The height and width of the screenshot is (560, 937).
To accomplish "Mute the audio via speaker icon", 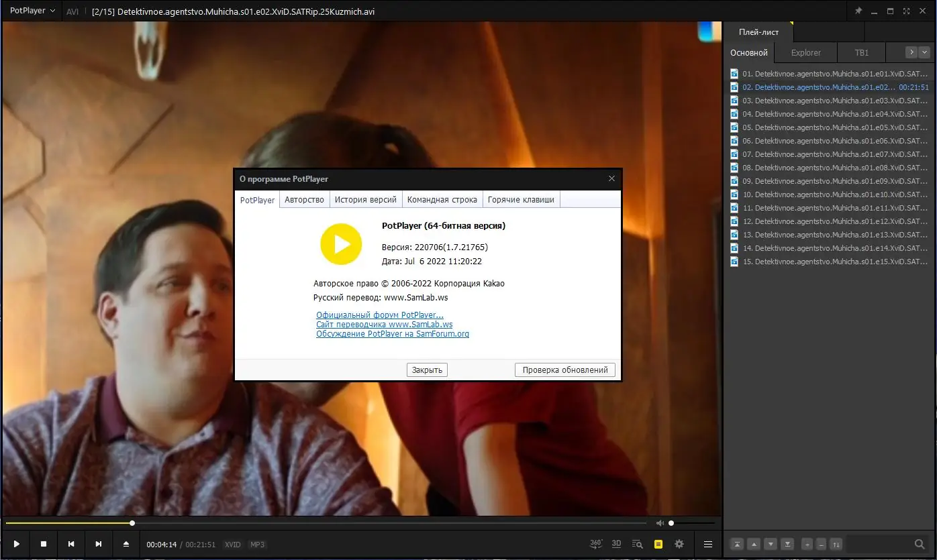I will [660, 523].
